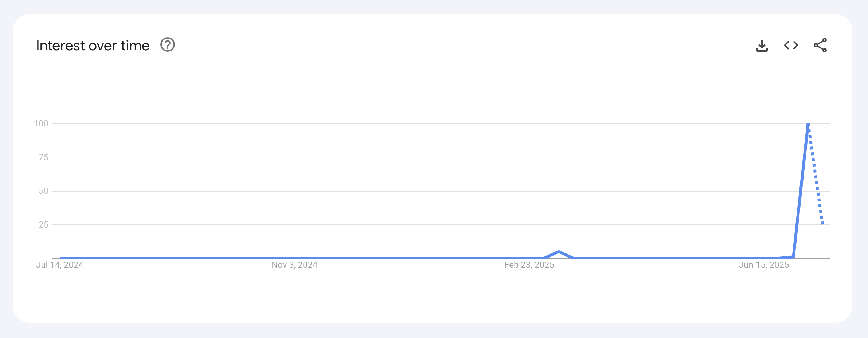Click the 'Nov 3, 2024' axis label
This screenshot has height=338, width=868.
click(x=294, y=265)
